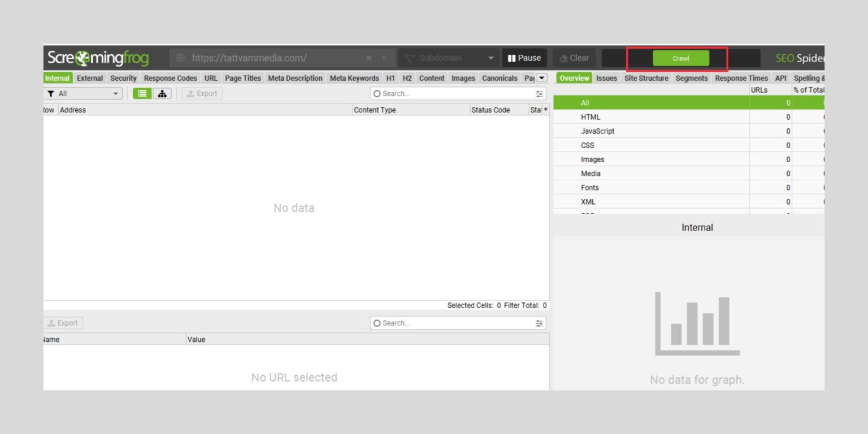
Task: Open the URL history dropdown arrow
Action: tap(384, 58)
